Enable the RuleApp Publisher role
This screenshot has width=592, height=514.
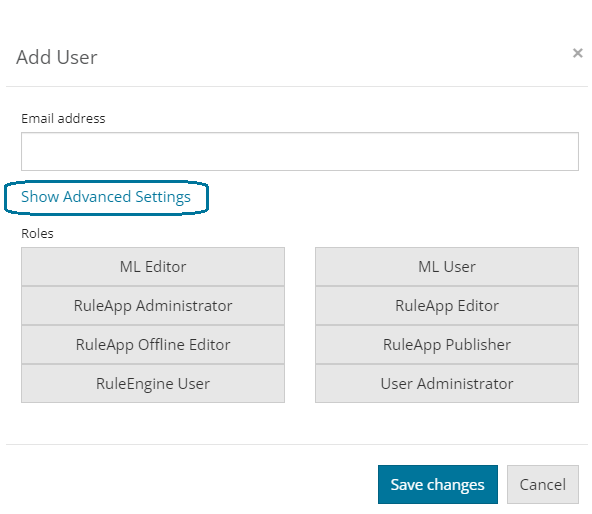pos(447,344)
